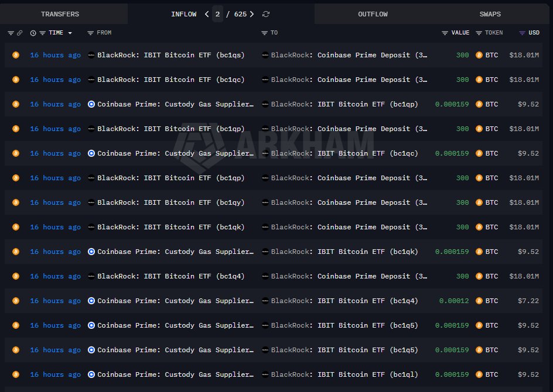Open recipient BlackRock: IBIT Bitcoin ETF (bc1qc)
This screenshot has width=553, height=392.
pos(344,153)
